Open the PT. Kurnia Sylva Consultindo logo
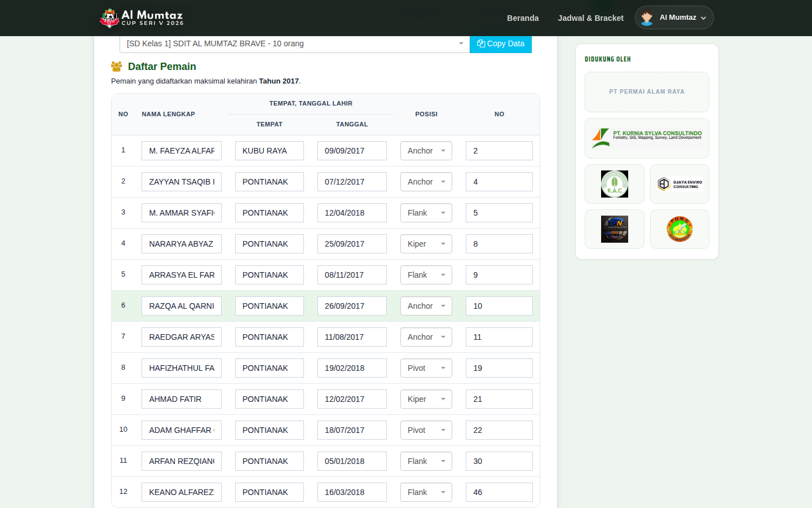Viewport: 812px width, 508px height. 647,138
